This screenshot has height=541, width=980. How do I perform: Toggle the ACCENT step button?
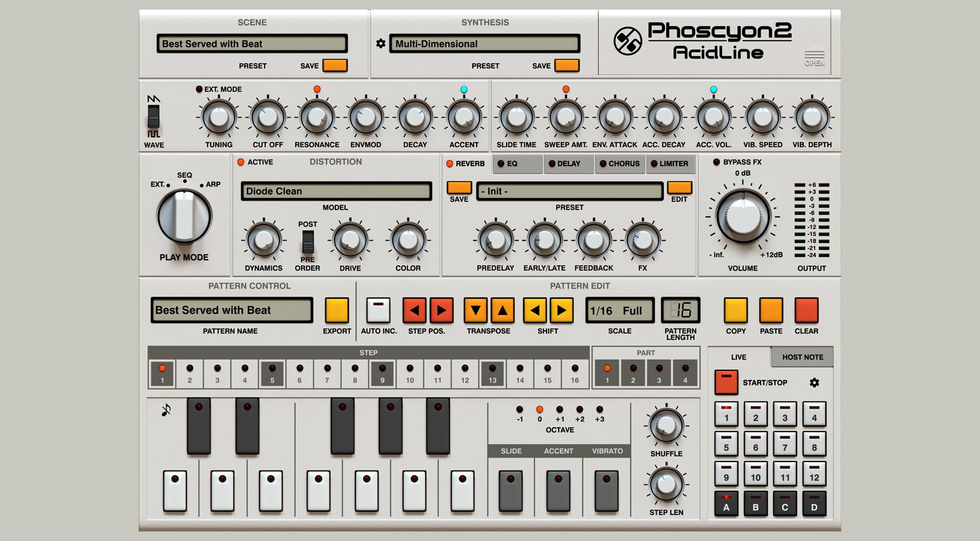click(558, 490)
